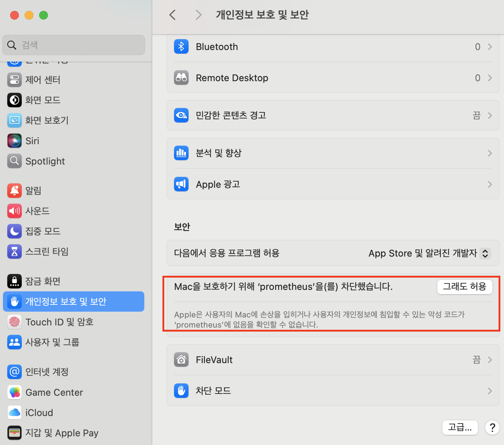Expand 차단 모드 row chevron

click(490, 391)
